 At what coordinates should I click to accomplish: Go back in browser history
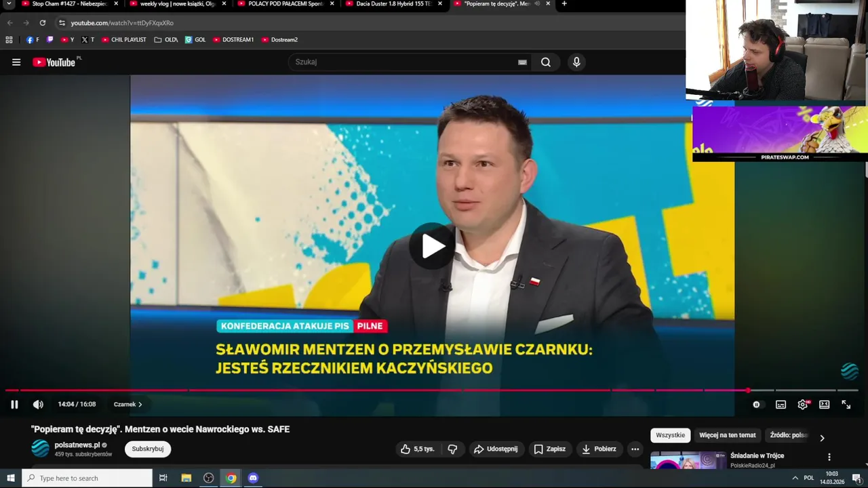(x=9, y=23)
